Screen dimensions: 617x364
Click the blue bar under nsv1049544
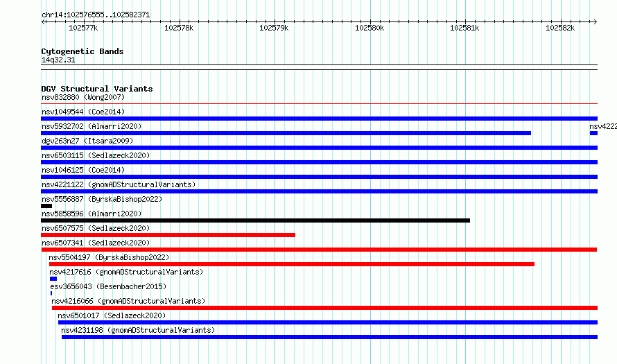point(319,119)
